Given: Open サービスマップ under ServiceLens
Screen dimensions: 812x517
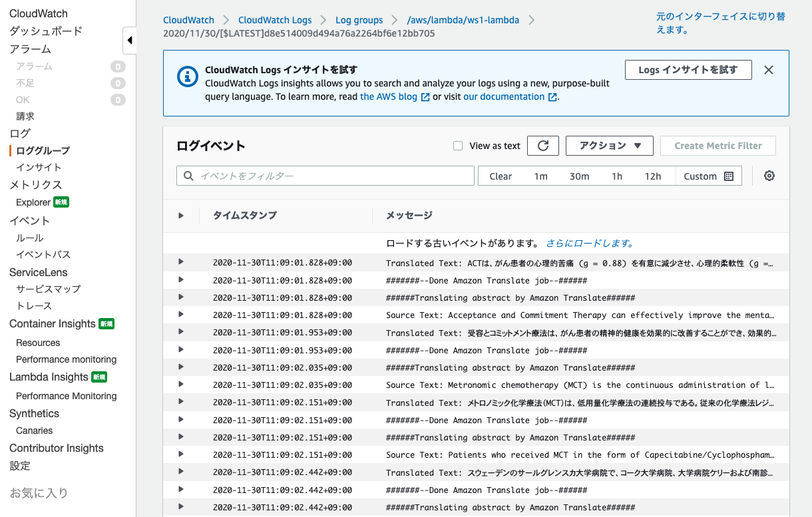Looking at the screenshot, I should (49, 289).
